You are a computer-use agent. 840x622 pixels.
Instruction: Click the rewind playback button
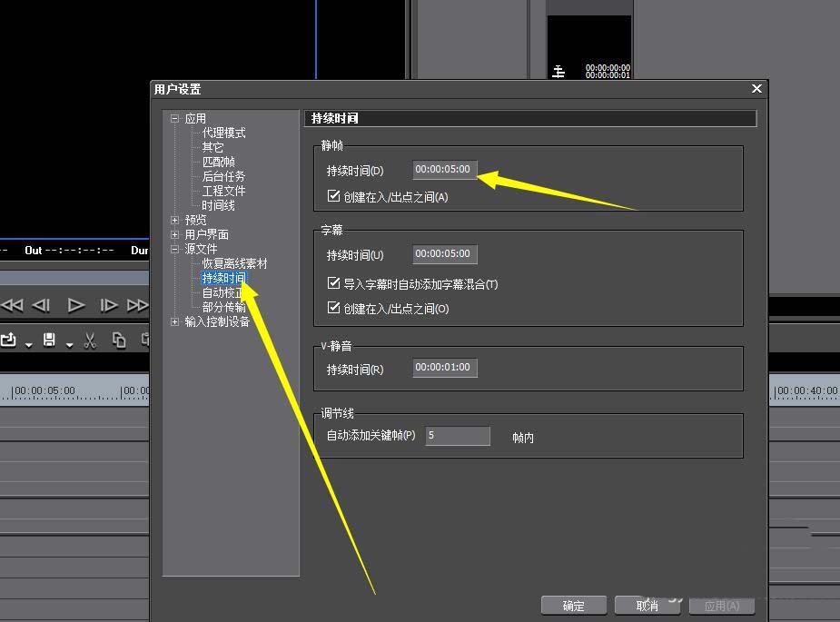coord(12,305)
